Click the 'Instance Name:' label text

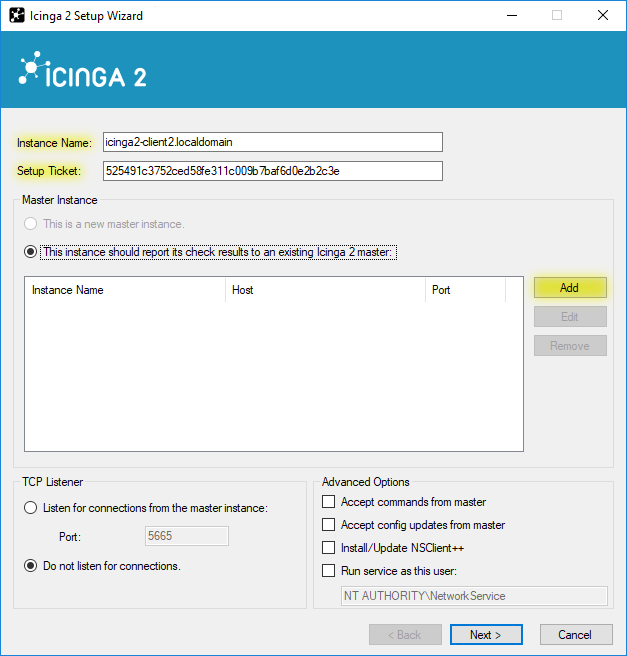(x=54, y=143)
